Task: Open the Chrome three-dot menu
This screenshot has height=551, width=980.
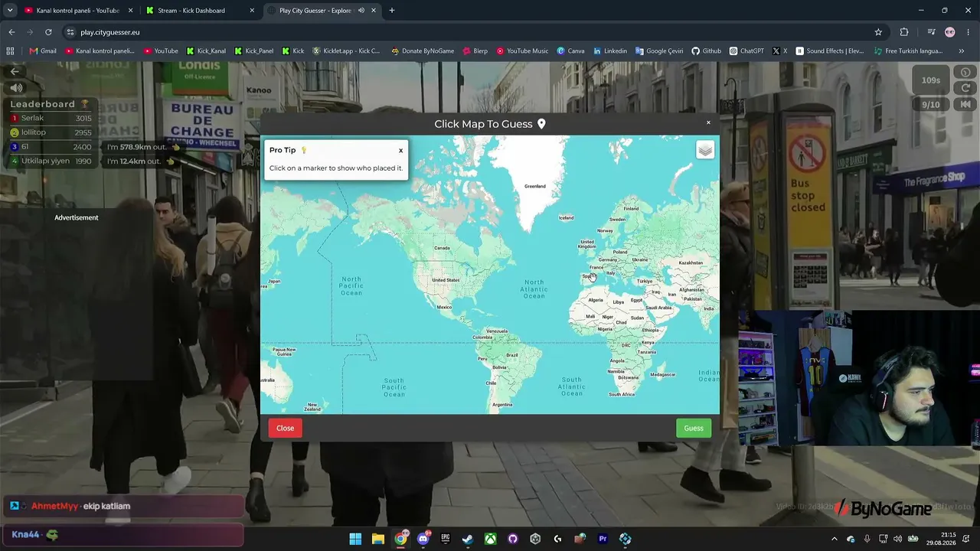Action: 969,32
